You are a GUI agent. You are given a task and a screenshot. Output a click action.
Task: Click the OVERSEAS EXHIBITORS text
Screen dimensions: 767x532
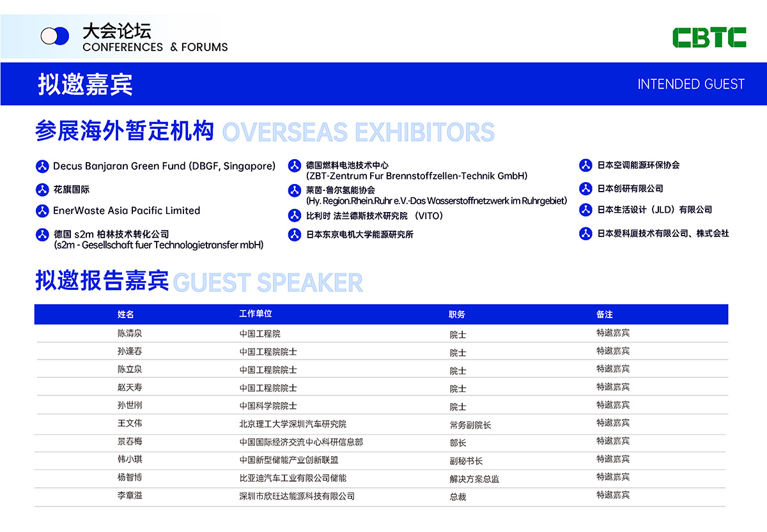tap(358, 132)
